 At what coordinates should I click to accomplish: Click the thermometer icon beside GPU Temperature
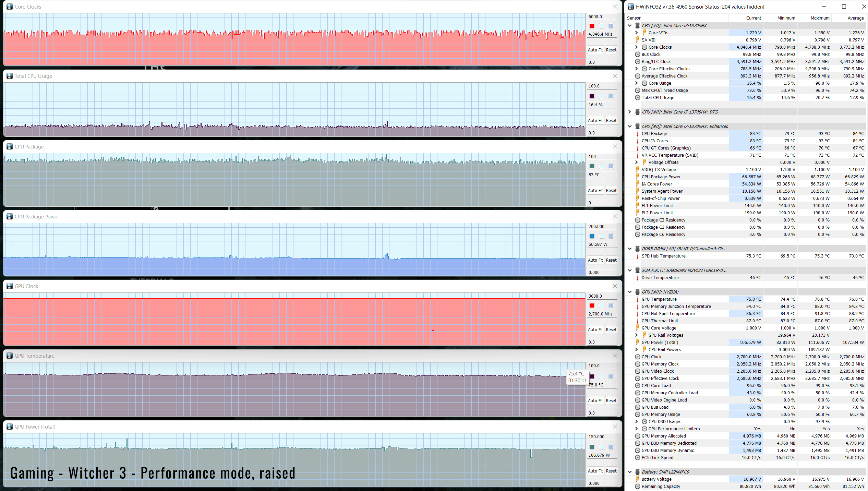coord(638,299)
